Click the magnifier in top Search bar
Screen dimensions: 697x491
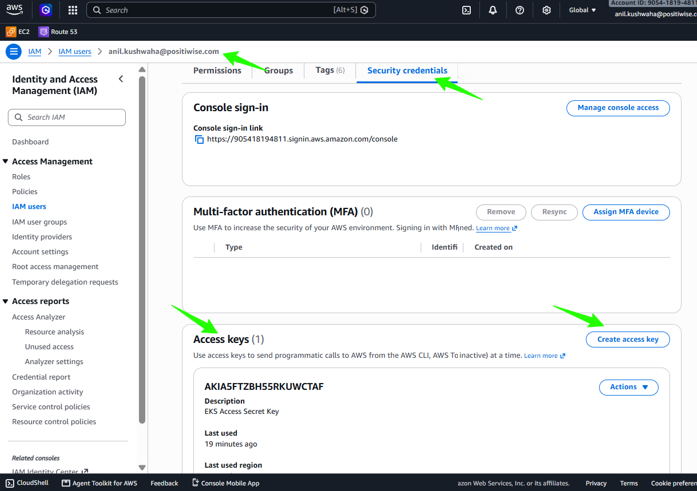tap(96, 10)
